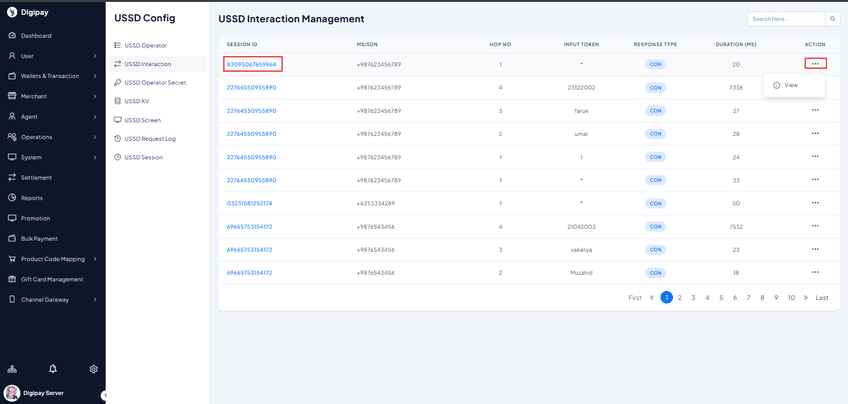This screenshot has width=848, height=404.
Task: Open action menu for token vakaliya row
Action: click(x=815, y=249)
